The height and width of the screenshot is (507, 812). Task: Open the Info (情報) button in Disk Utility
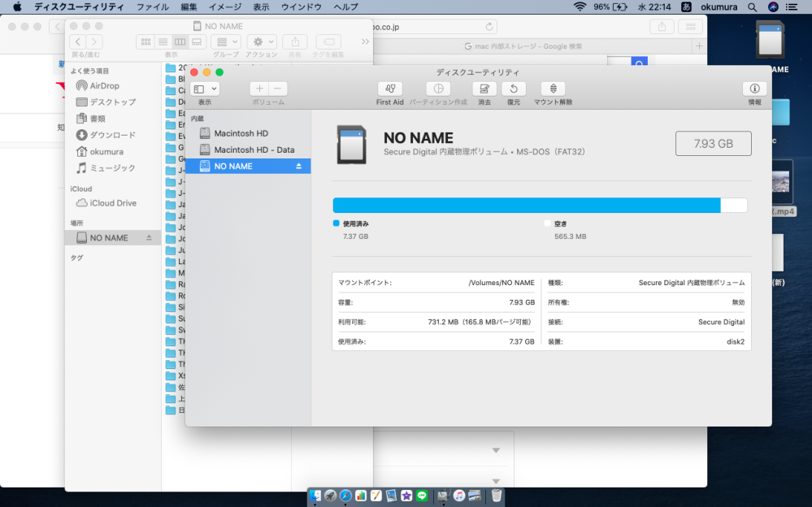(x=754, y=89)
